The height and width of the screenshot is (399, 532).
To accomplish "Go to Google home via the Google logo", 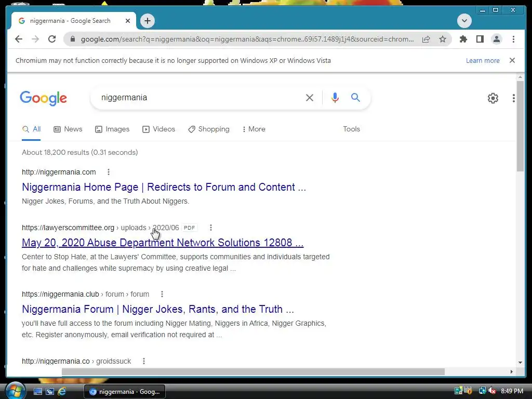I will pos(44,98).
